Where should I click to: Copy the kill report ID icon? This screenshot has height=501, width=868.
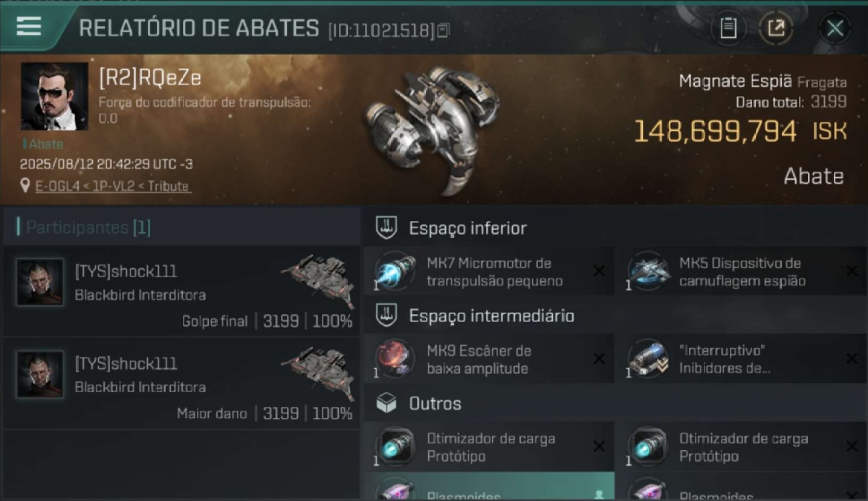(444, 30)
